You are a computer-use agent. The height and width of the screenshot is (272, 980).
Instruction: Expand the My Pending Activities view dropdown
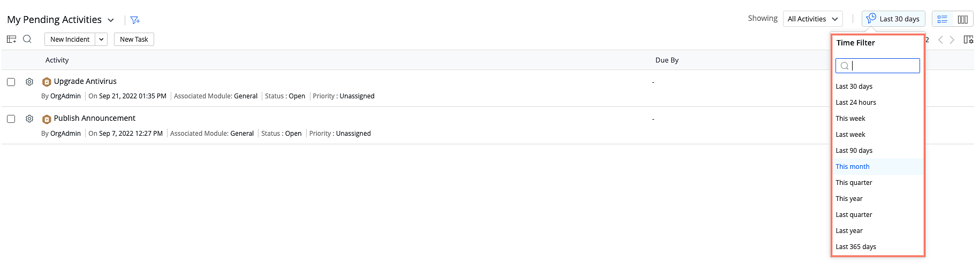coord(111,20)
